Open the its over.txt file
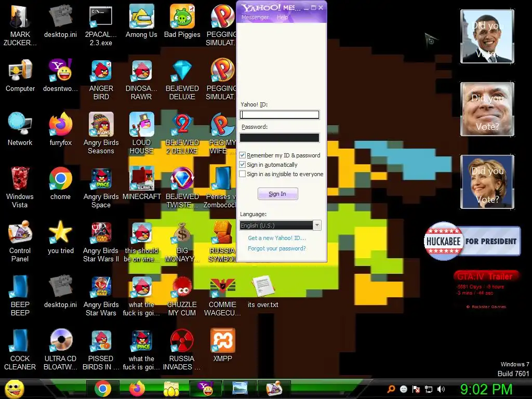This screenshot has height=399, width=532. 263,291
